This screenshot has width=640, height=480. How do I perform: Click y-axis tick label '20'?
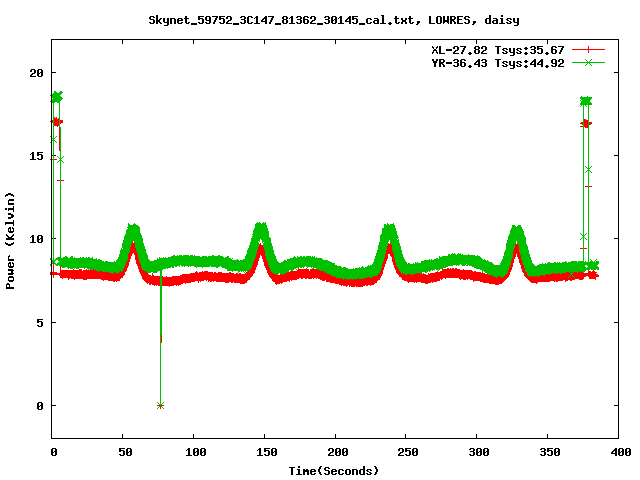click(36, 73)
